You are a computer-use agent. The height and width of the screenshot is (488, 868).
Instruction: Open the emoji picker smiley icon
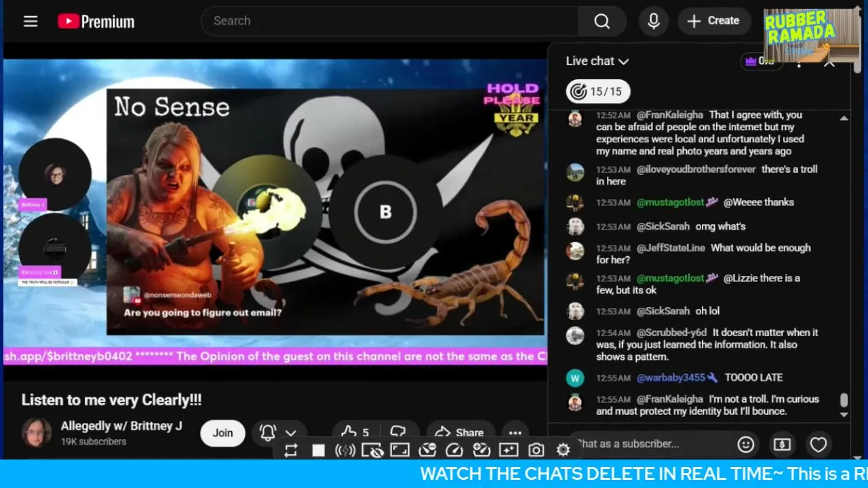pos(746,445)
